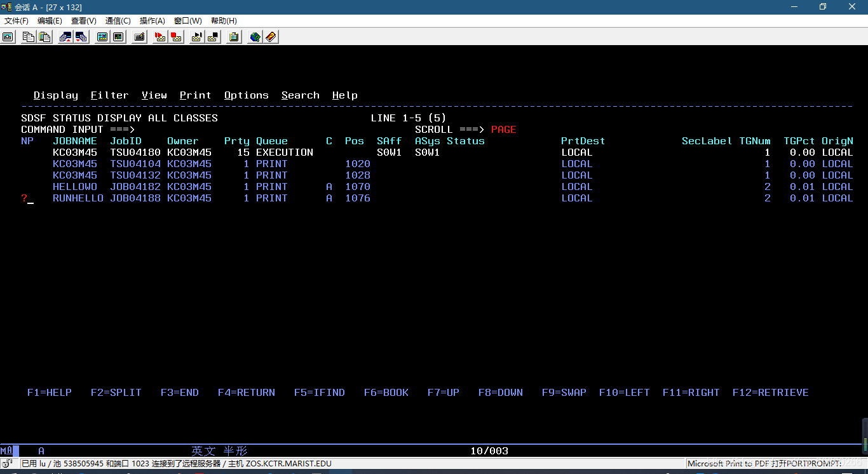The image size is (868, 474).
Task: Click the print screen toolbar icon
Action: coord(8,37)
